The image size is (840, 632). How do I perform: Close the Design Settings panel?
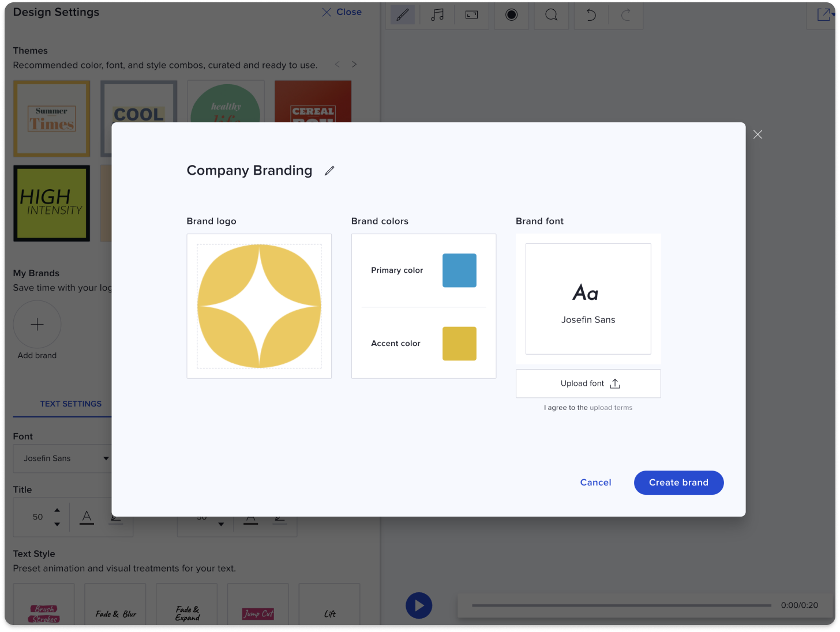pos(342,12)
